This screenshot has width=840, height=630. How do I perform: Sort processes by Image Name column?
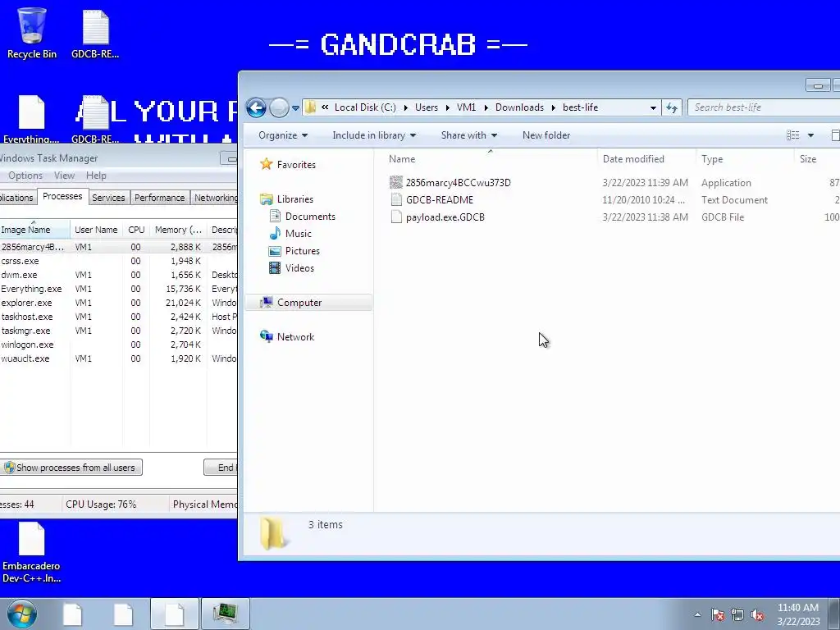pyautogui.click(x=34, y=230)
